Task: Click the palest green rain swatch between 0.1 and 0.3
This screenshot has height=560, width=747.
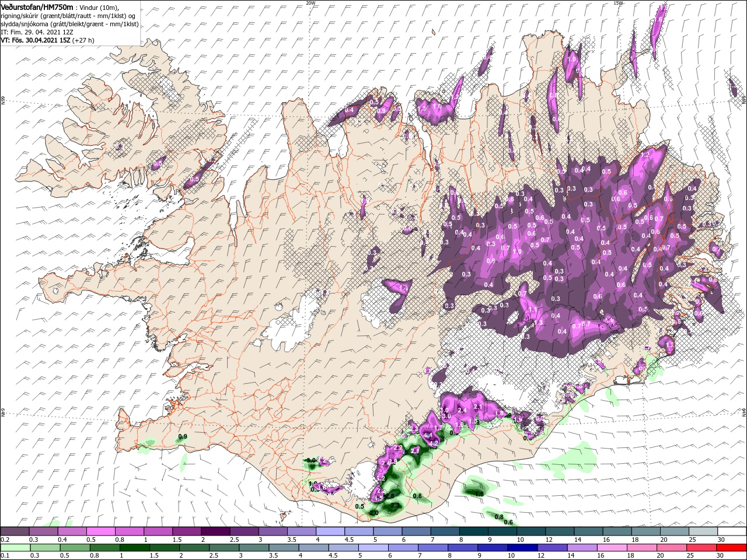Action: click(x=15, y=547)
